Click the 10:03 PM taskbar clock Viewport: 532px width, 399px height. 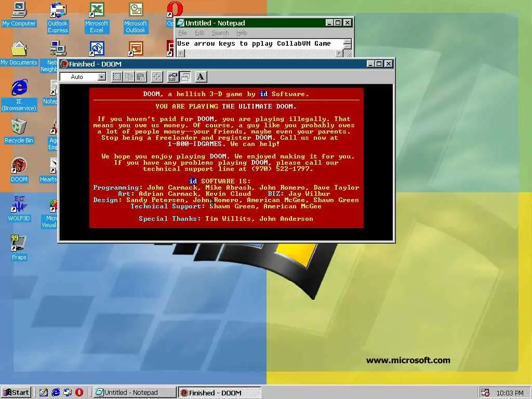pos(510,393)
